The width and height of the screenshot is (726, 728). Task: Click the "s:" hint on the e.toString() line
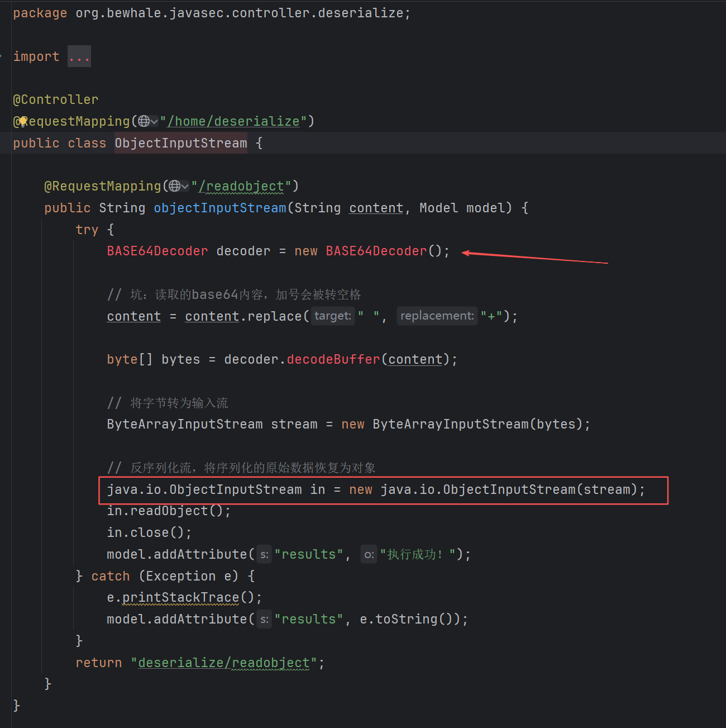point(264,619)
